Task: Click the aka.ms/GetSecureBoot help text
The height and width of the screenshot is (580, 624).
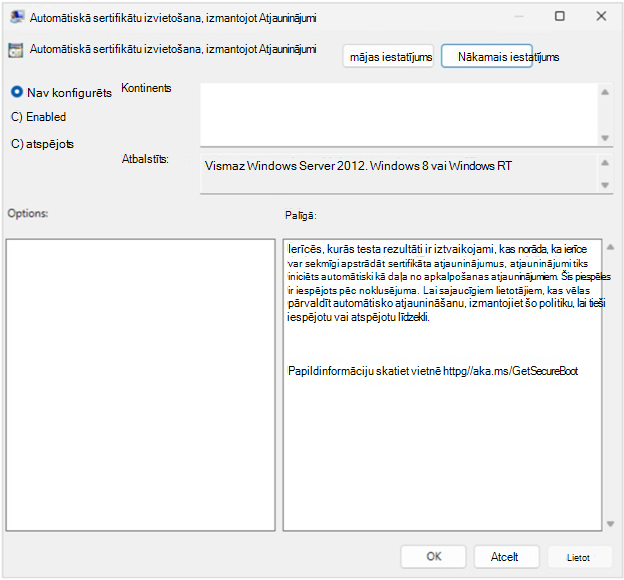Action: click(x=510, y=371)
